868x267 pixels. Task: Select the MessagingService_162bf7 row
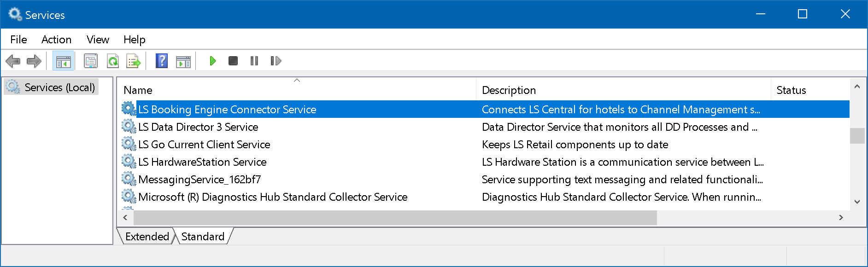199,180
